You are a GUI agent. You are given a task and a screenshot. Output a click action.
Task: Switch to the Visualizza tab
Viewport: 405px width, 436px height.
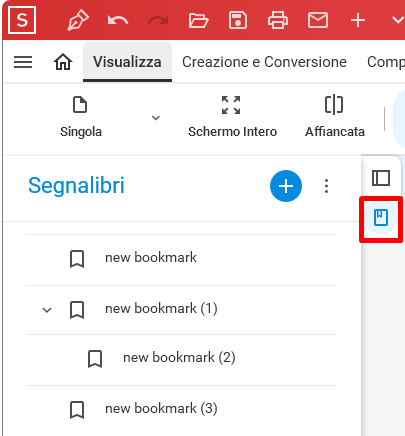click(x=127, y=62)
